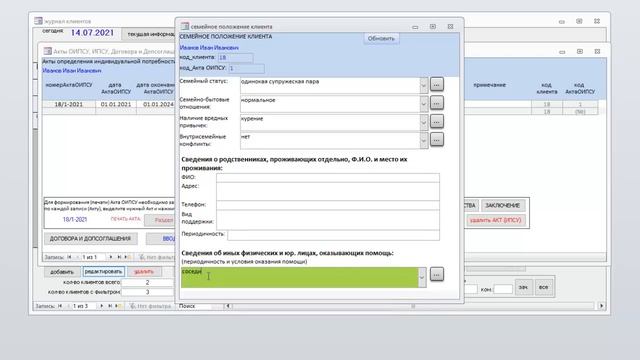
Task: Click the red удалить button
Action: click(x=144, y=271)
